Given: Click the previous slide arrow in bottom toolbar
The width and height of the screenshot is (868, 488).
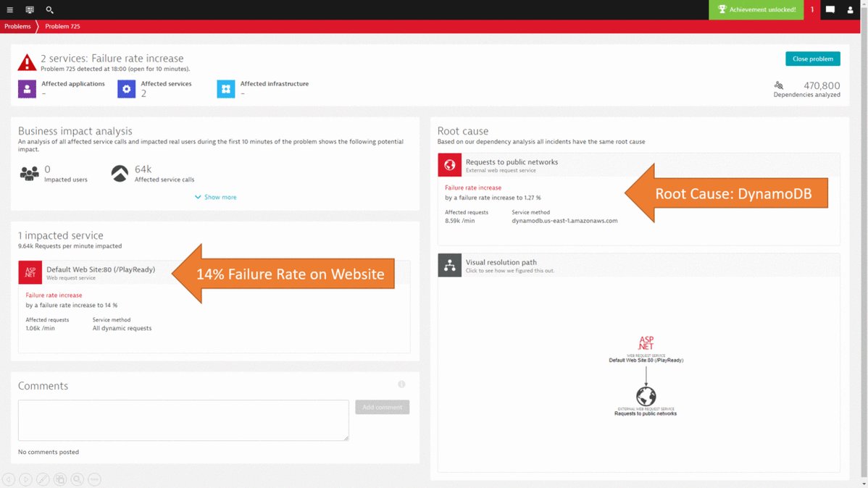Looking at the screenshot, I should coord(8,479).
